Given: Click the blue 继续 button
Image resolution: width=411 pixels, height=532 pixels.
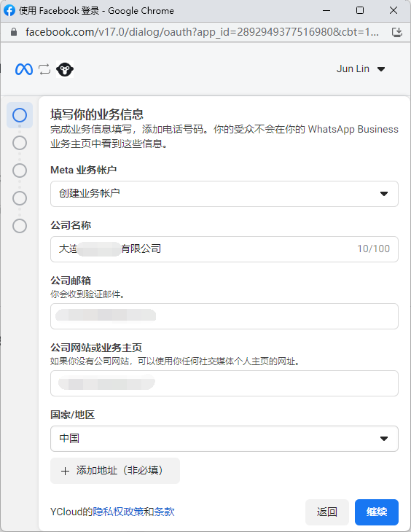Looking at the screenshot, I should pos(377,512).
